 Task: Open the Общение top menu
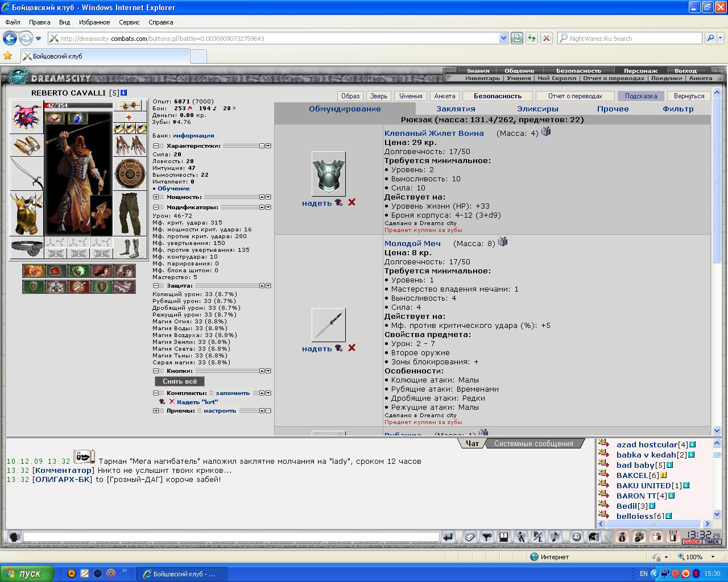pyautogui.click(x=519, y=71)
